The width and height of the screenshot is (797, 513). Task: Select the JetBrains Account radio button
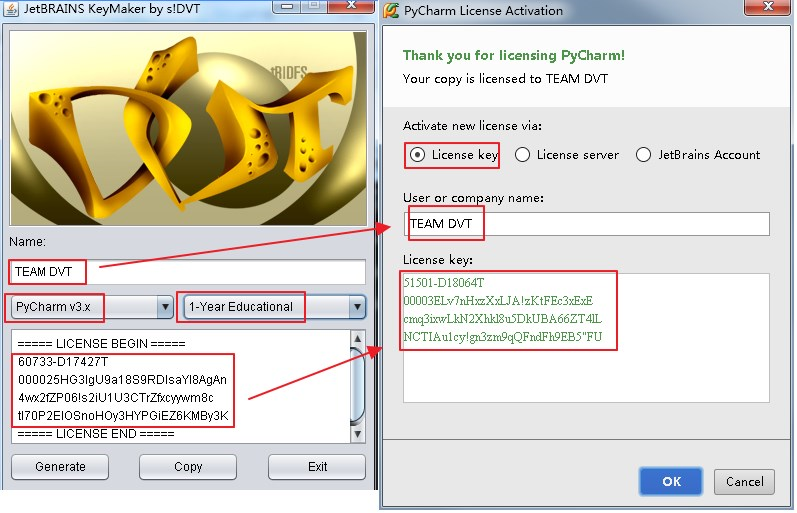tap(643, 155)
